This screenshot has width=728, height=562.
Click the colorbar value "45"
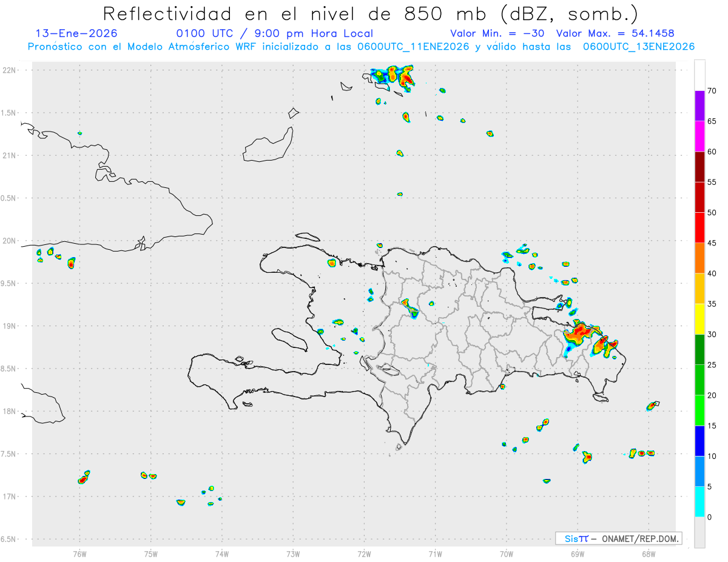[x=712, y=243]
